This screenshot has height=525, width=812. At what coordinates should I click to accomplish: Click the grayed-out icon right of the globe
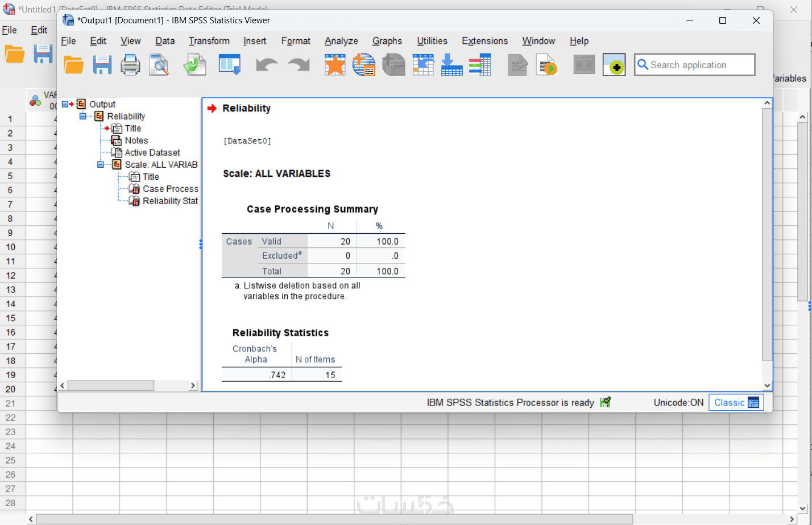(x=393, y=65)
